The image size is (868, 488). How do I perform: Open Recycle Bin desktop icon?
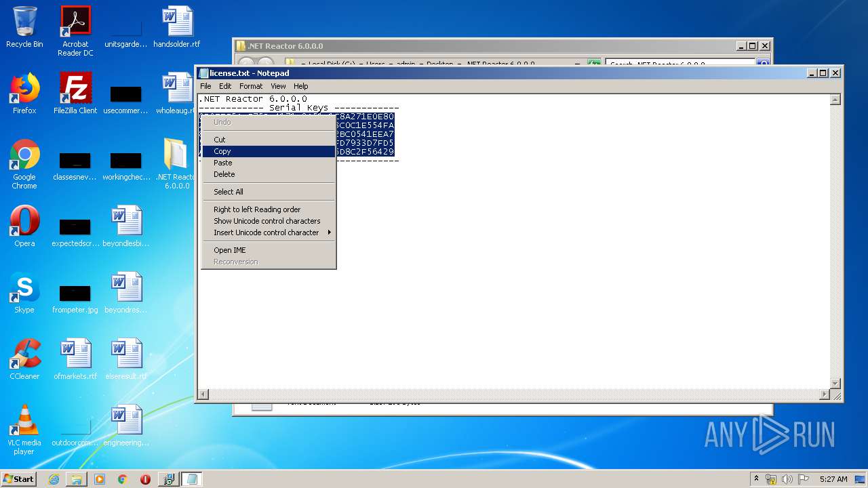click(x=24, y=27)
